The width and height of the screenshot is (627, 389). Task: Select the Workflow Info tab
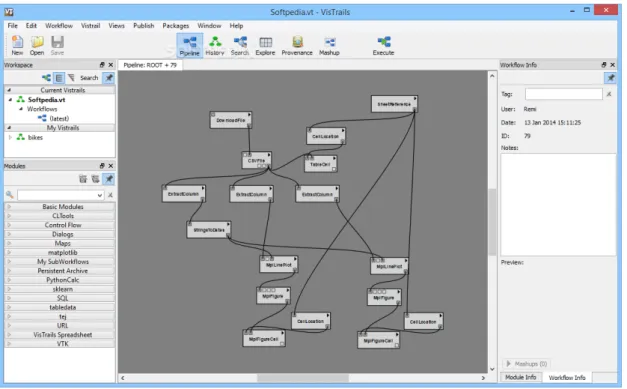567,377
